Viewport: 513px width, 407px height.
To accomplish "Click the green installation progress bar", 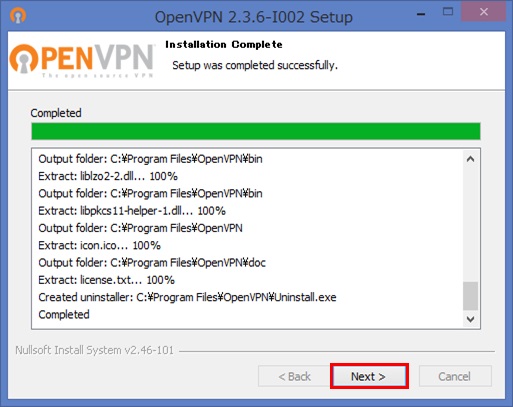I will tap(256, 131).
